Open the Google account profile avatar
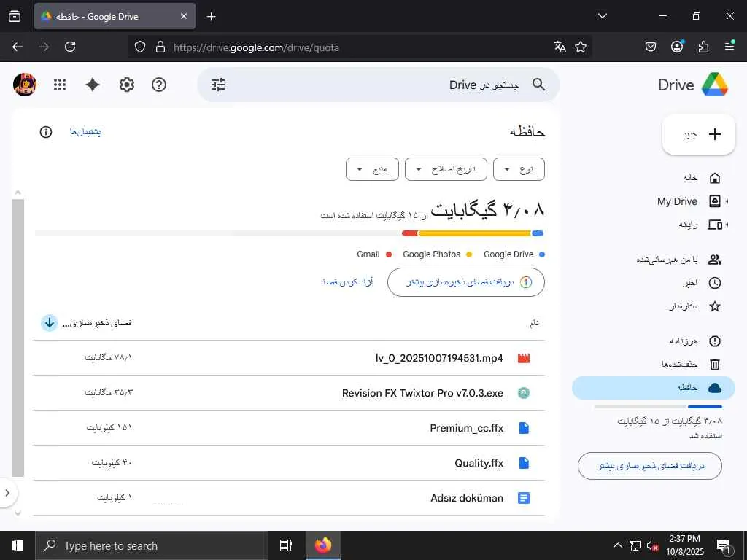 tap(25, 85)
